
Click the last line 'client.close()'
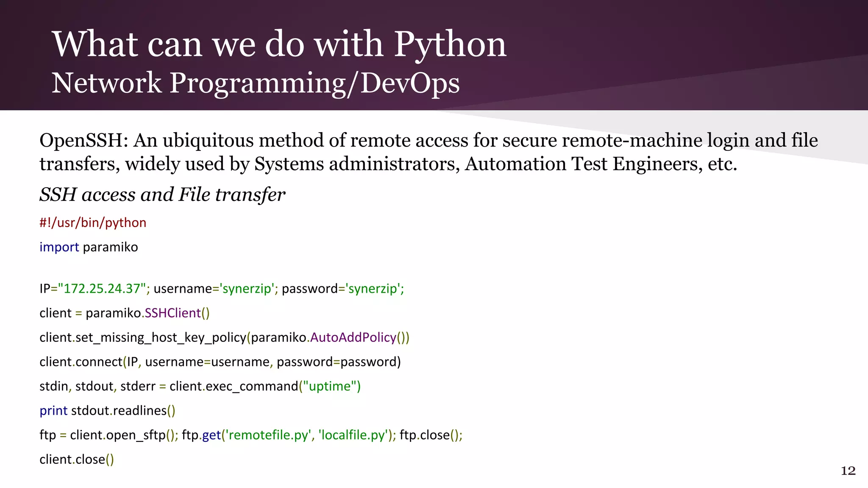(77, 460)
